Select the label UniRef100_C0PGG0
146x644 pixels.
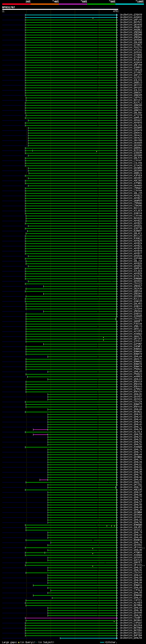point(131,623)
